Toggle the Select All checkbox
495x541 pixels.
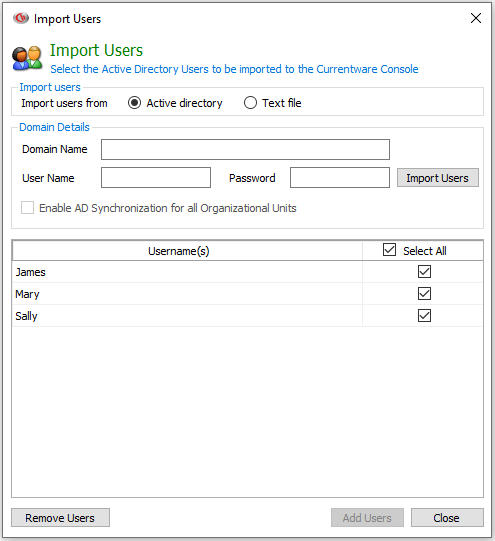point(389,250)
